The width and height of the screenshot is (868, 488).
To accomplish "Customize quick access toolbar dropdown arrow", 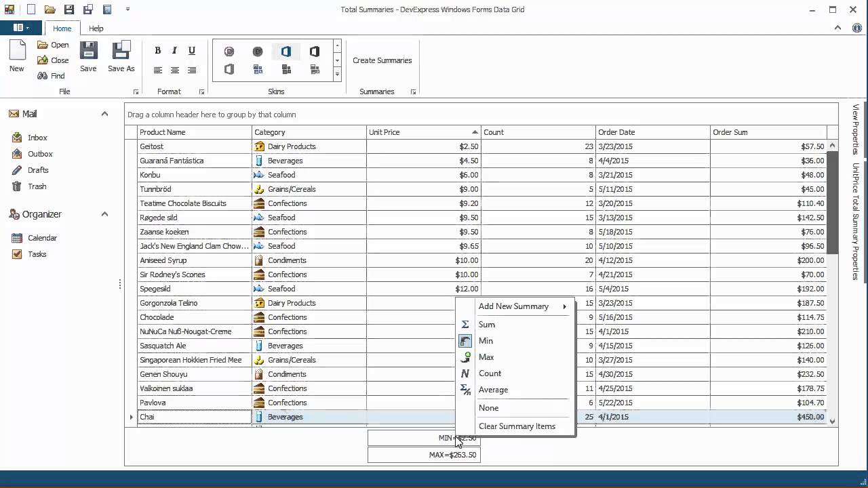I will tap(127, 9).
